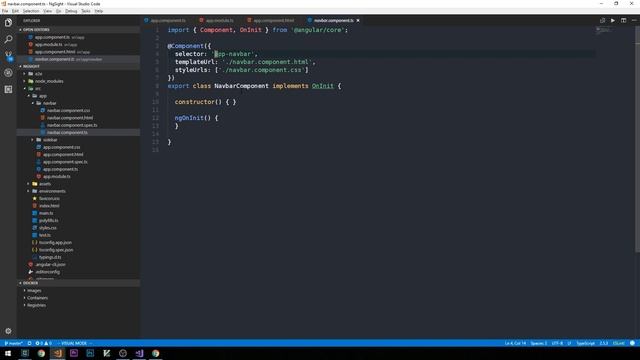Click the open changes icon in the editor toolbar
The image size is (640, 360).
point(602,20)
